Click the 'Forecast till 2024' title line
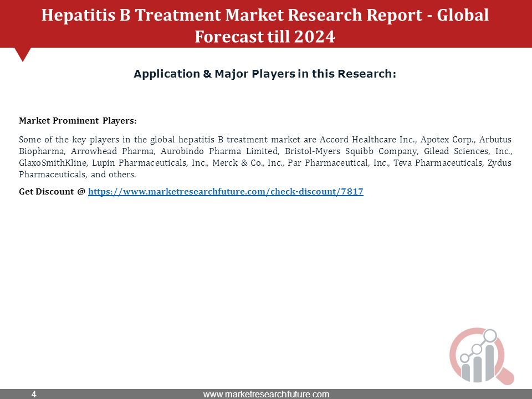The height and width of the screenshot is (399, 532). pyautogui.click(x=265, y=37)
